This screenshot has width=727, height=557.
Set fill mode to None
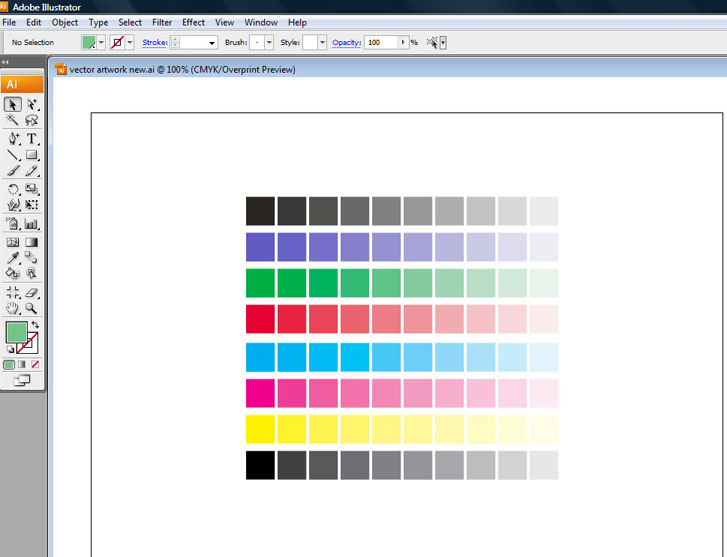point(35,365)
